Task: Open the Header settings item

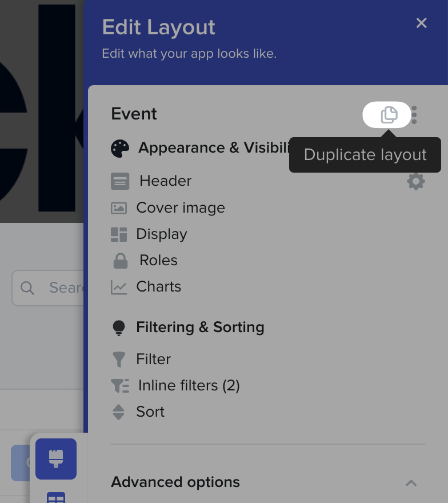Action: tap(165, 181)
